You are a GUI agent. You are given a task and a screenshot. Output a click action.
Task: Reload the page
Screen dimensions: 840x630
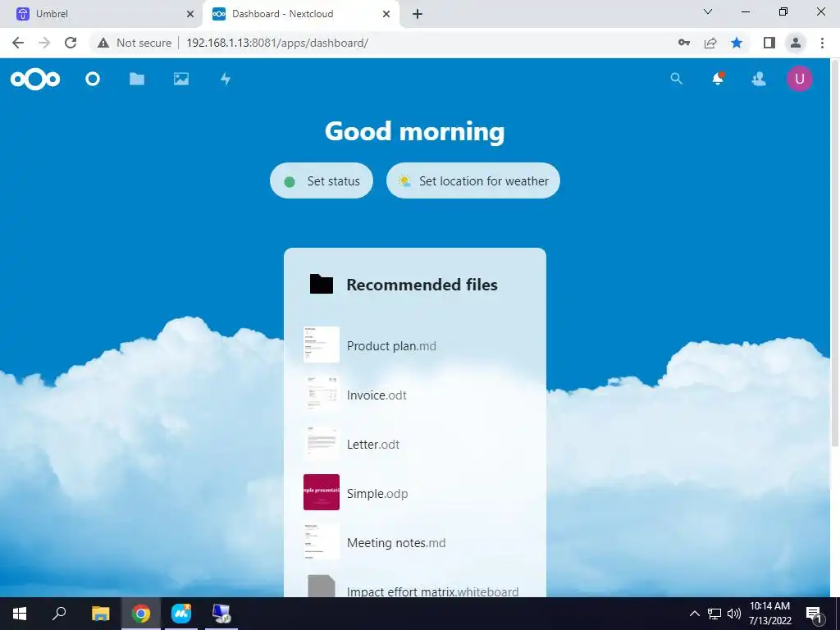(71, 43)
